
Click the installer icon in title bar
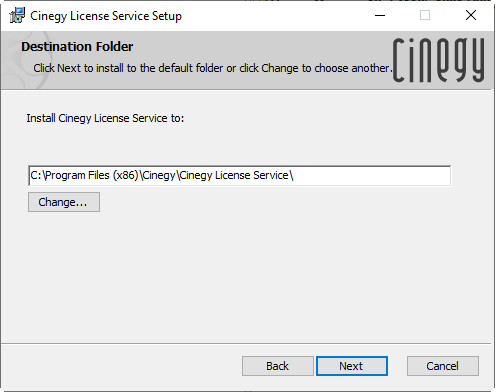17,15
